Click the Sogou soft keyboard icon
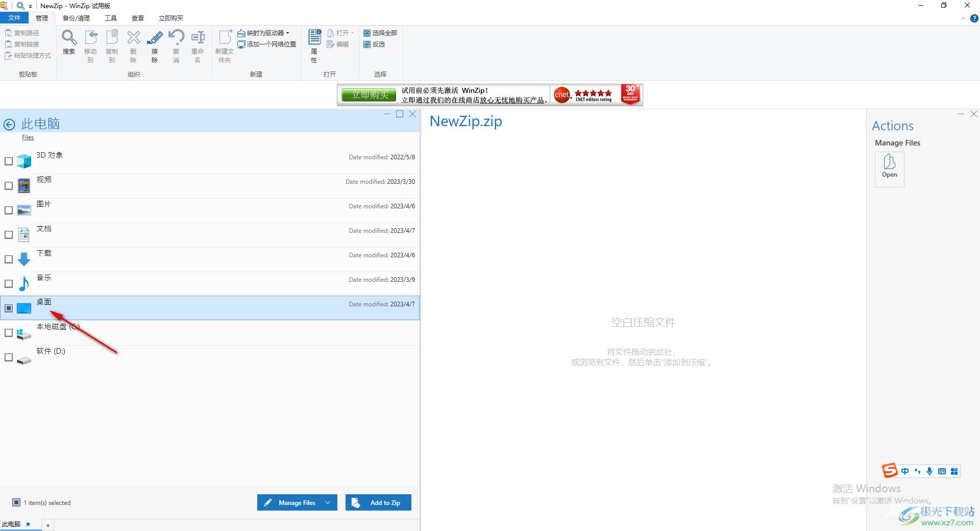This screenshot has height=531, width=980. (x=942, y=471)
